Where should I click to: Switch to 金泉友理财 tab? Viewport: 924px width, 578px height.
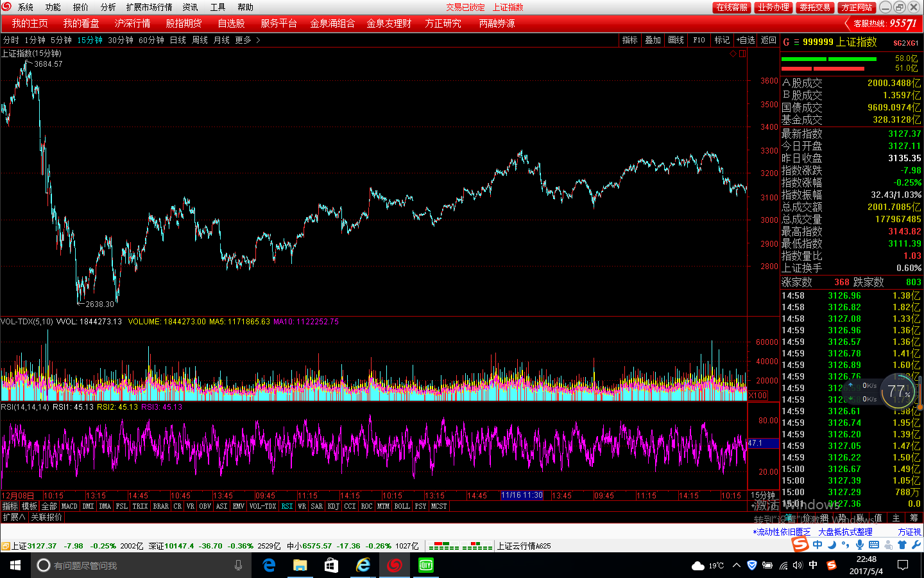(x=389, y=23)
